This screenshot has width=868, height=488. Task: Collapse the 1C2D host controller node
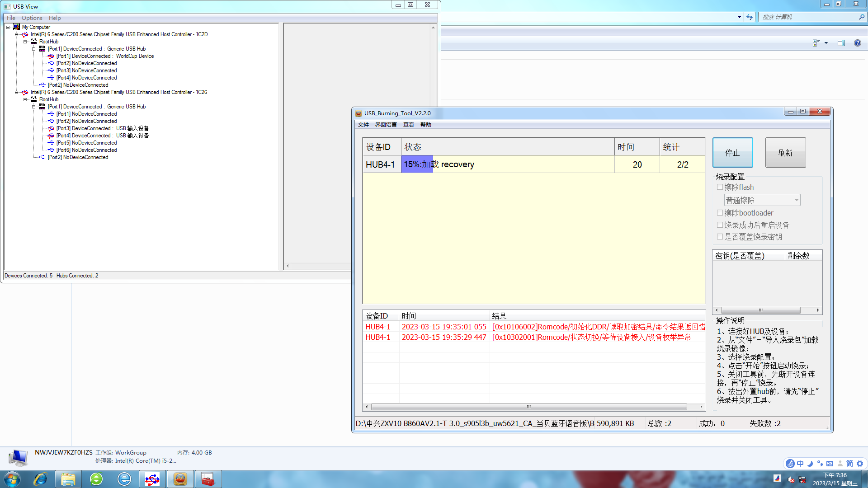pyautogui.click(x=16, y=34)
